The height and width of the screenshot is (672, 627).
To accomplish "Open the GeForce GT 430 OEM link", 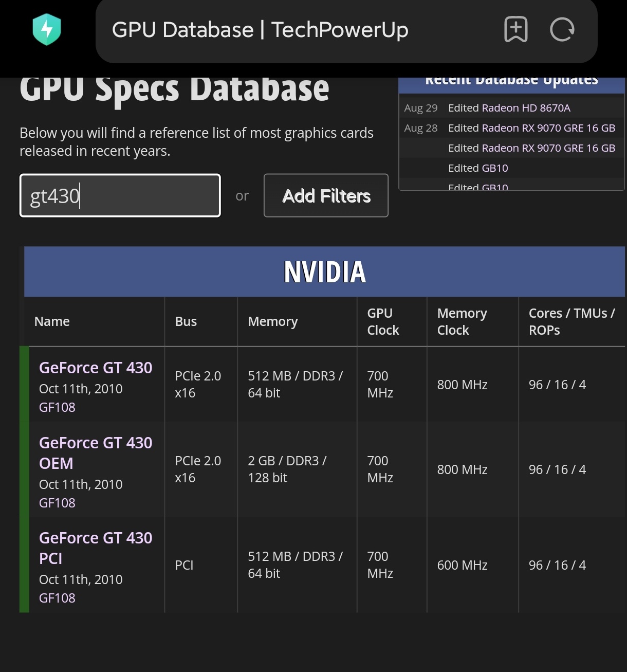I will click(x=96, y=452).
